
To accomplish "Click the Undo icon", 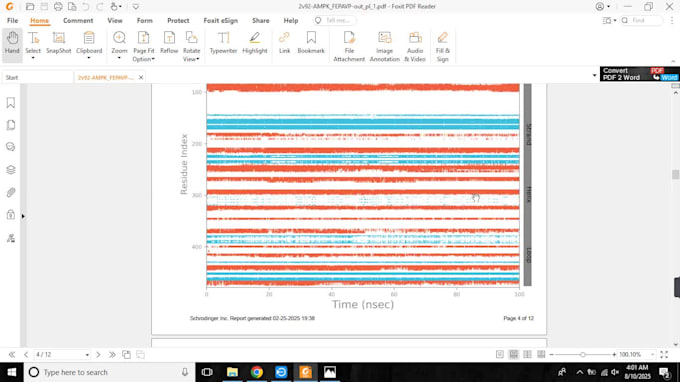I will coord(86,7).
